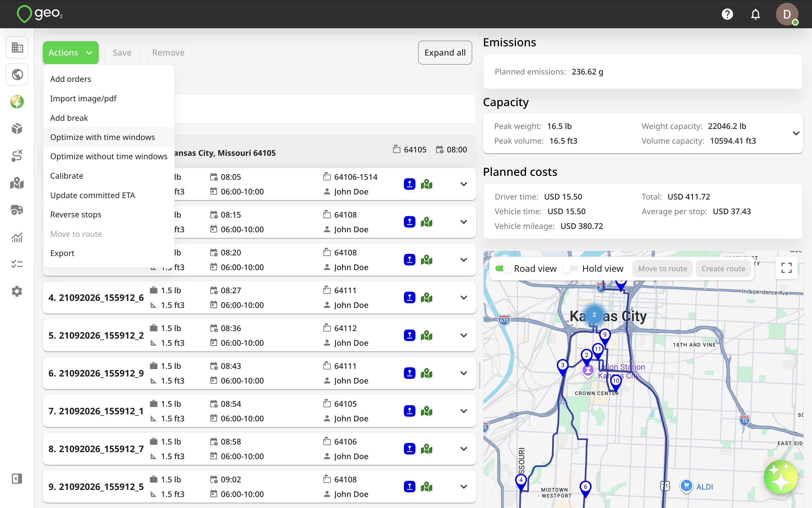Click the Save button
812x508 pixels.
[x=122, y=52]
